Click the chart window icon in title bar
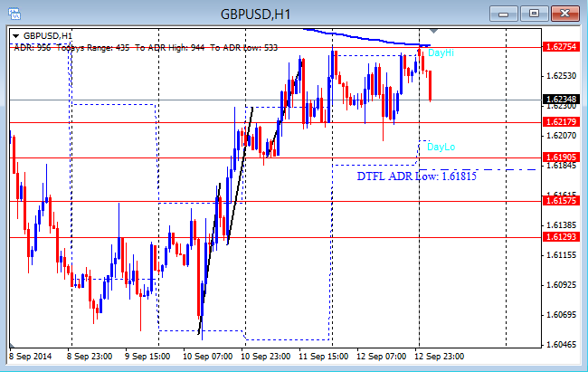 14,14
